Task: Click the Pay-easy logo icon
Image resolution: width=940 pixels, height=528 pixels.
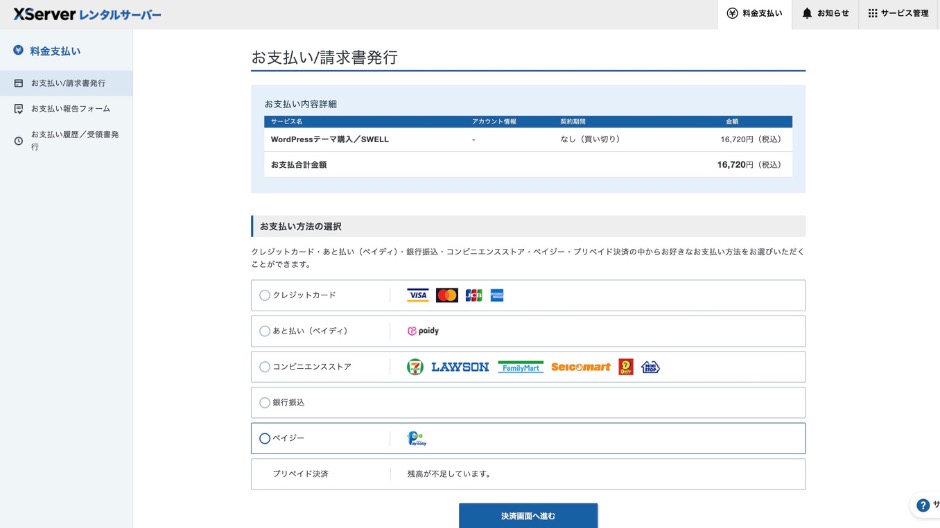Action: [x=416, y=438]
